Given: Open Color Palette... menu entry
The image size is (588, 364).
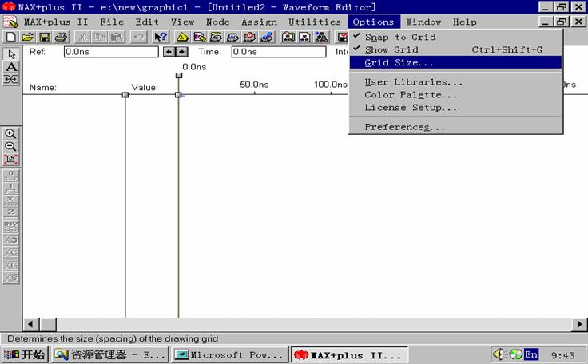Looking at the screenshot, I should tap(455, 95).
